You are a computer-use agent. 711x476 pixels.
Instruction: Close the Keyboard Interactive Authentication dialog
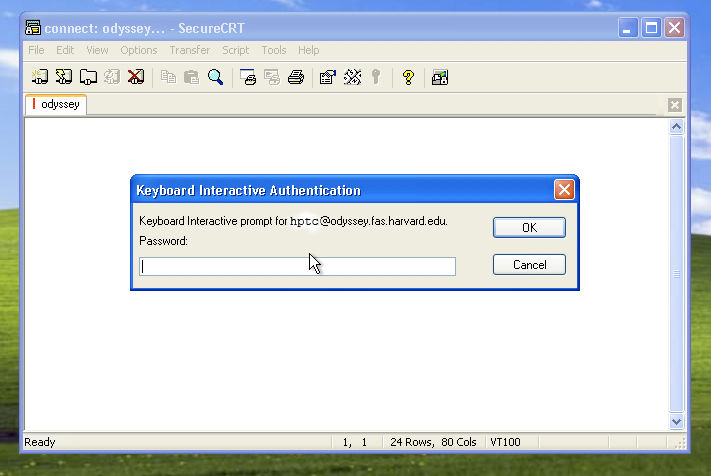pos(564,189)
